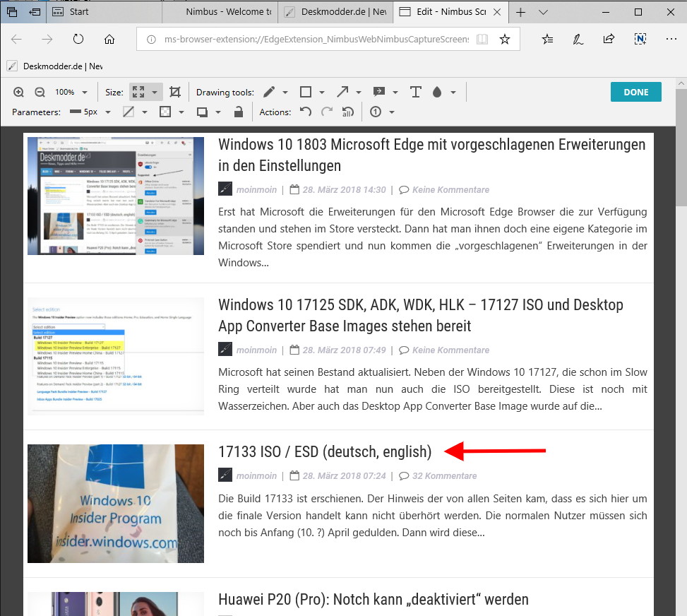Open the line color picker

point(129,112)
